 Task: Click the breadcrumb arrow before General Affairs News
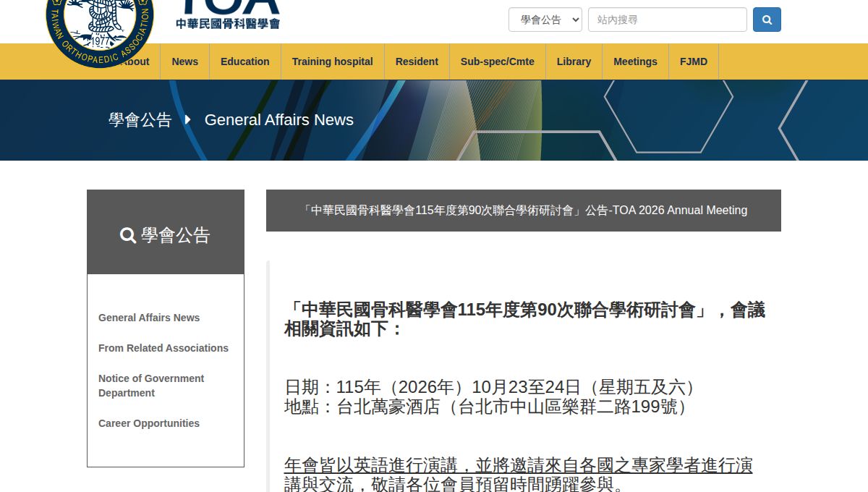point(188,119)
